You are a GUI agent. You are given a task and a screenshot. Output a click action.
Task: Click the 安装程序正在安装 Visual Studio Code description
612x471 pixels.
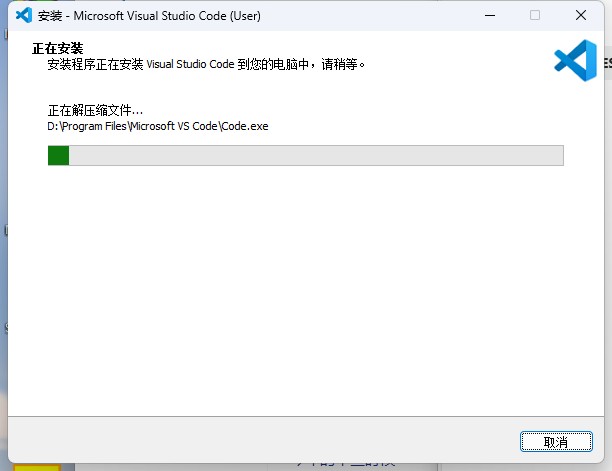click(x=206, y=64)
